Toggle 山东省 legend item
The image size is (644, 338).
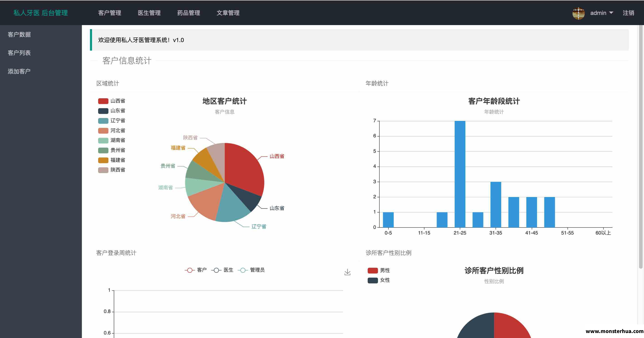111,111
